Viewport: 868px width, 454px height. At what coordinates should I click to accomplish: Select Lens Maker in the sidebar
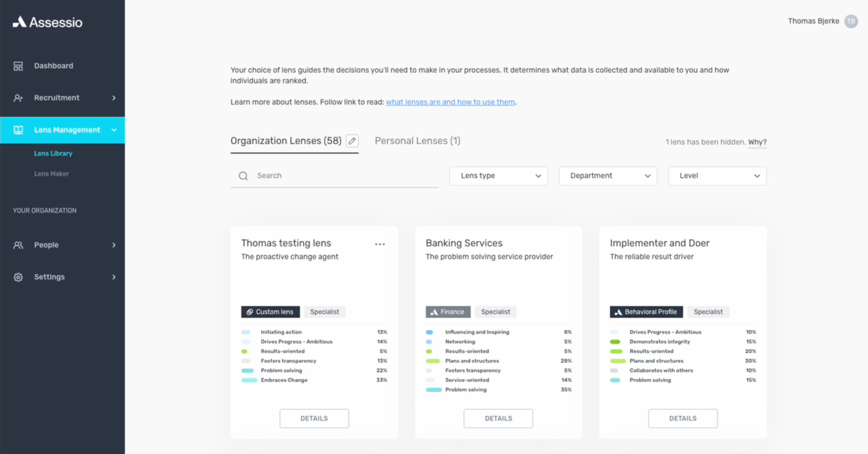51,174
